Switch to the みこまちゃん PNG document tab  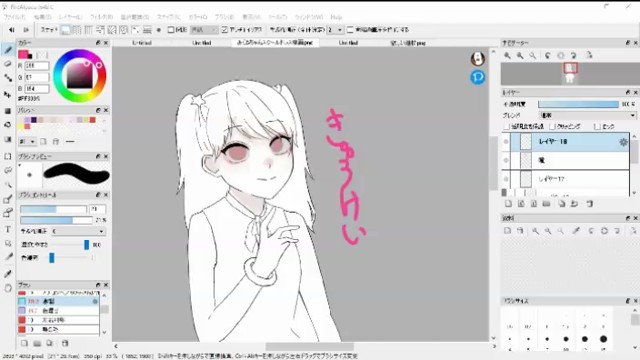coord(275,42)
